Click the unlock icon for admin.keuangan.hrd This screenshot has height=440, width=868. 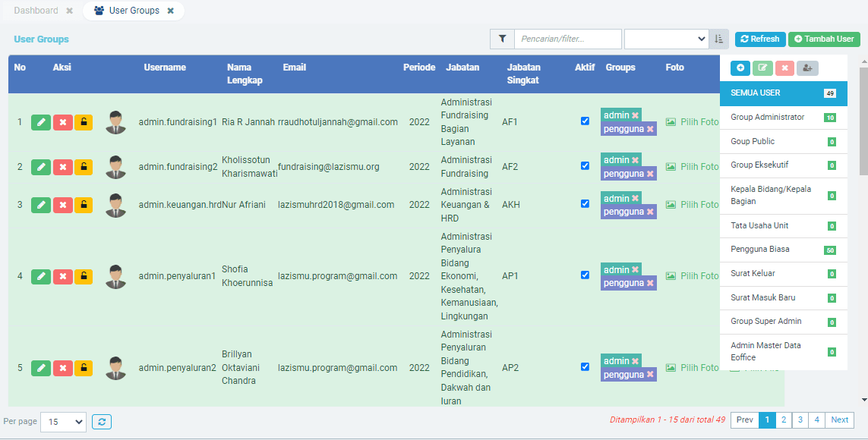pyautogui.click(x=84, y=205)
